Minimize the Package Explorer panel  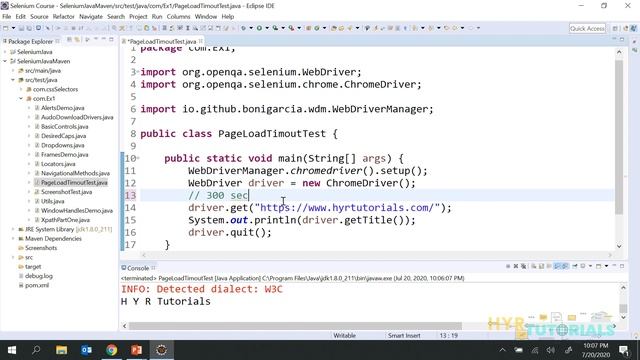104,39
